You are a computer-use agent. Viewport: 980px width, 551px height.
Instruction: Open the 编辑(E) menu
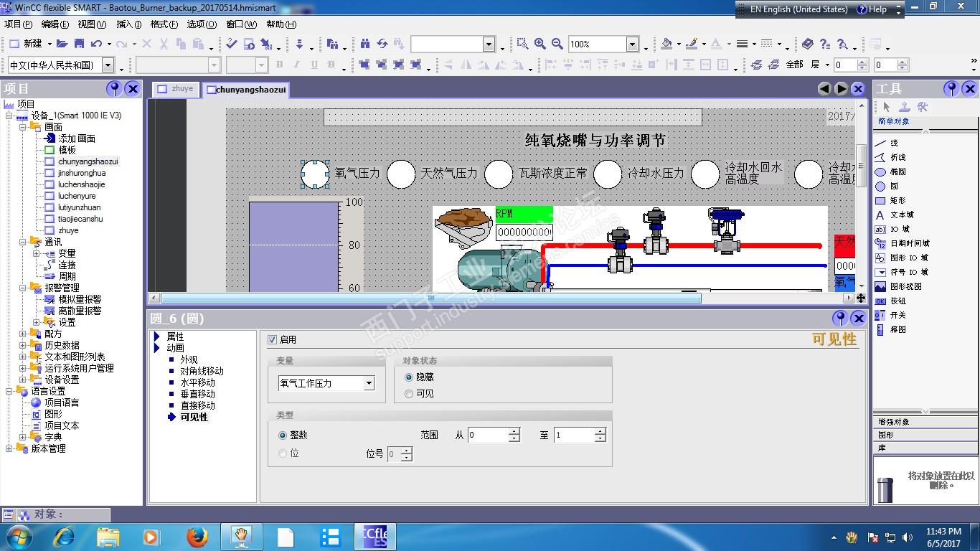55,24
